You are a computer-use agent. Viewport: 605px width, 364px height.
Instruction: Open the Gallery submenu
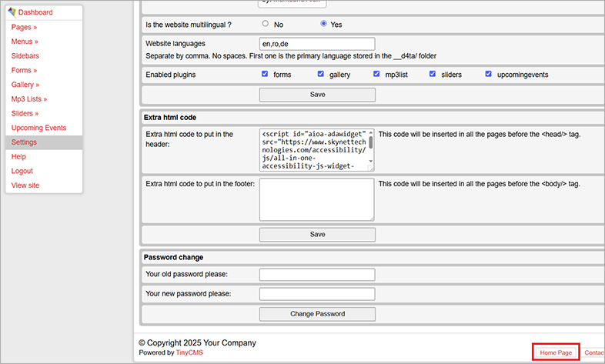coord(25,85)
